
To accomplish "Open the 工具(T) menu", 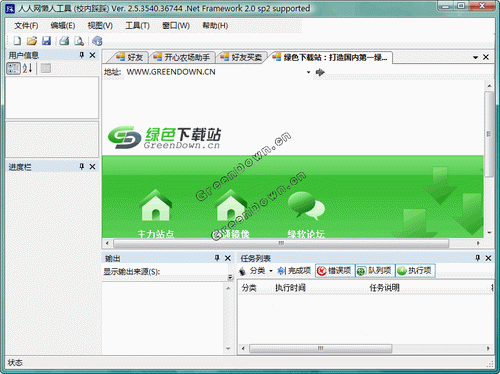I will [x=137, y=26].
